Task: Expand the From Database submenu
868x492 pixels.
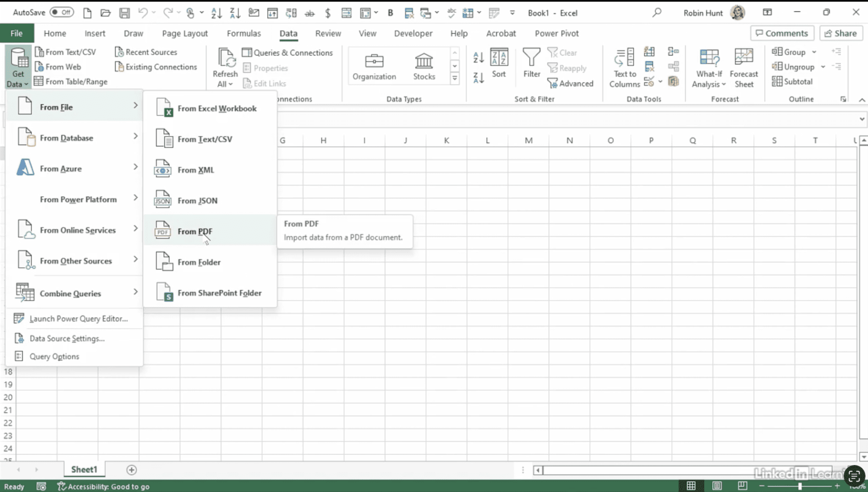Action: pyautogui.click(x=74, y=138)
